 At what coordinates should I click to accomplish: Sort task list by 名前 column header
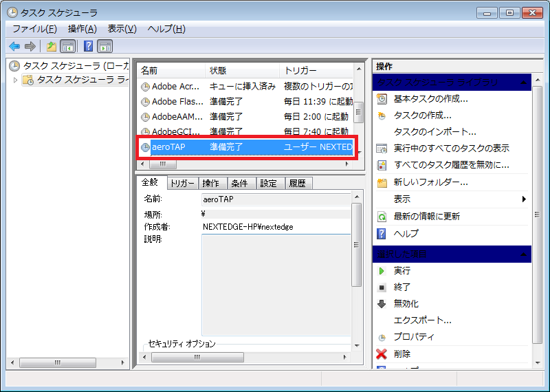[170, 71]
